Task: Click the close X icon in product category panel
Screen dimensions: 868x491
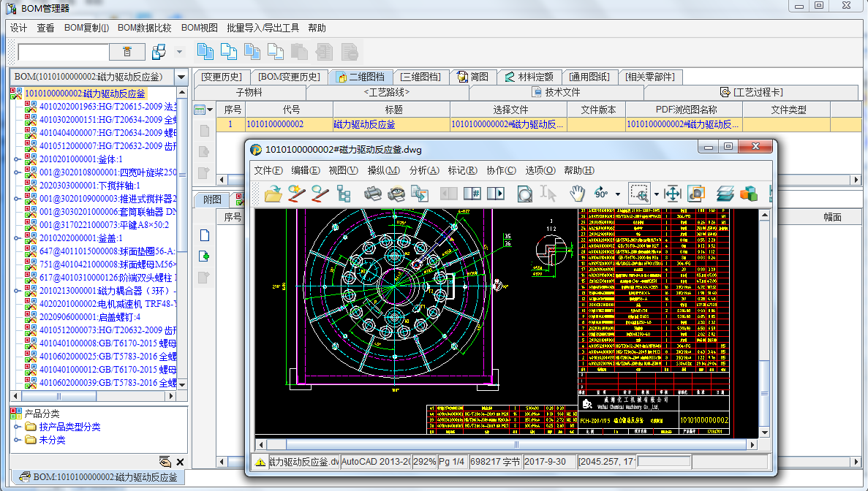Action: coord(180,462)
